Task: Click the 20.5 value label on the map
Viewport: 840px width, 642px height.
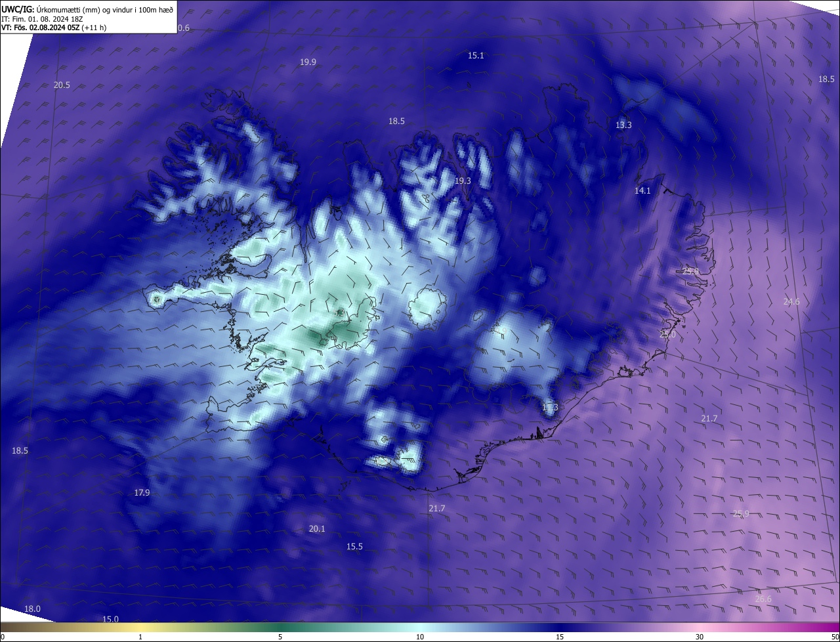Action: [62, 85]
